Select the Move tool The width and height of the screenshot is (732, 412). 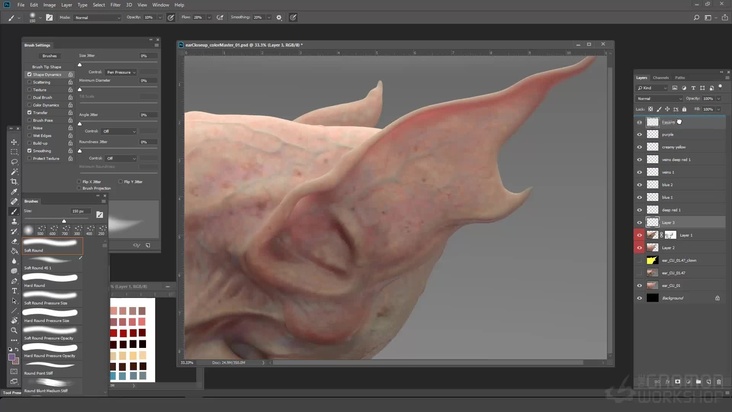point(14,142)
